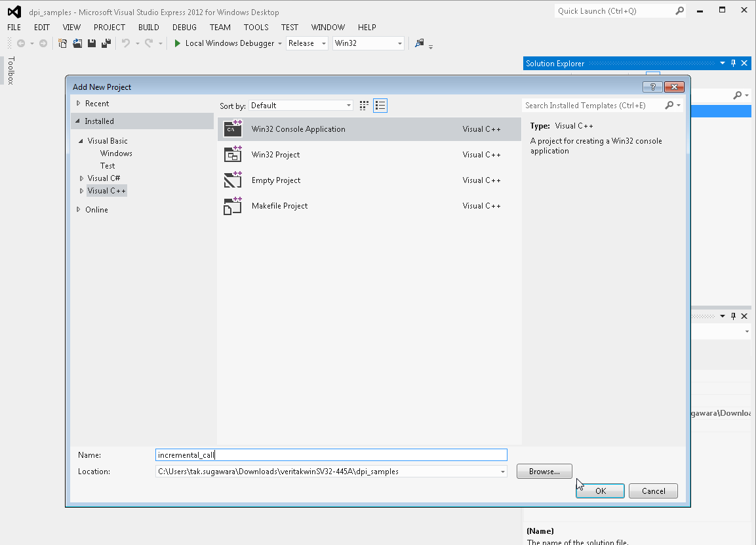Click the Quick Launch input field

pos(615,10)
